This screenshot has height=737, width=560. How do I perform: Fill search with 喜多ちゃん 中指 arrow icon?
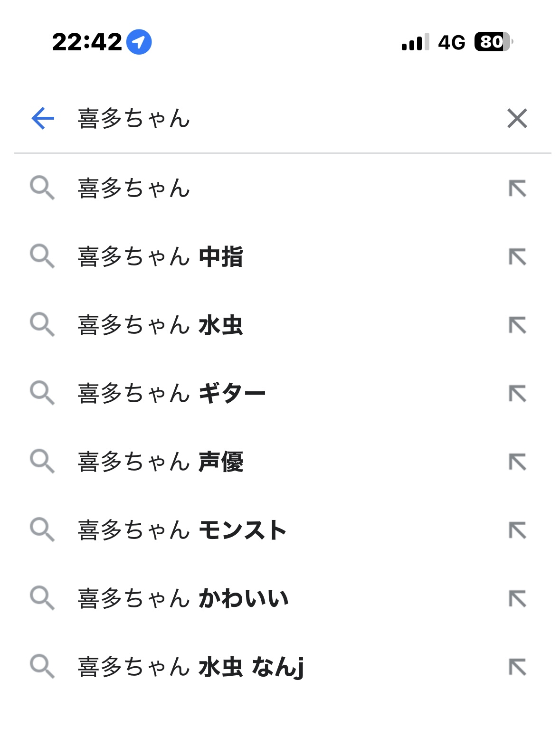(x=517, y=257)
